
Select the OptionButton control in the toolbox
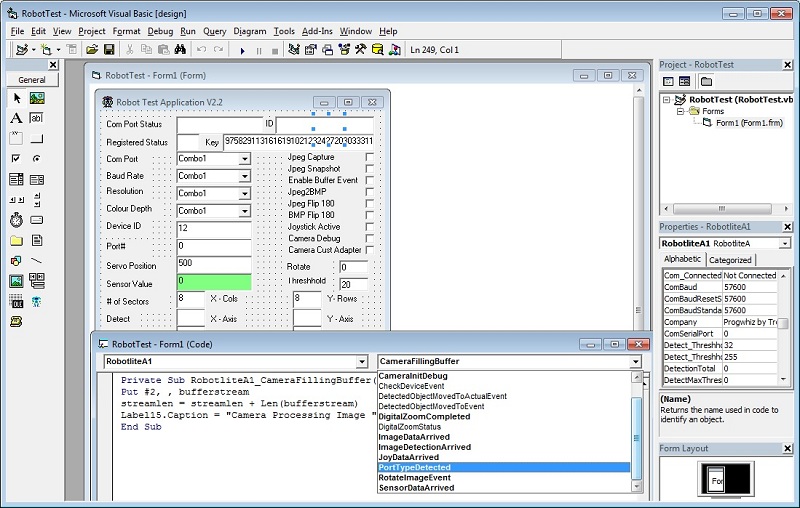[x=37, y=159]
